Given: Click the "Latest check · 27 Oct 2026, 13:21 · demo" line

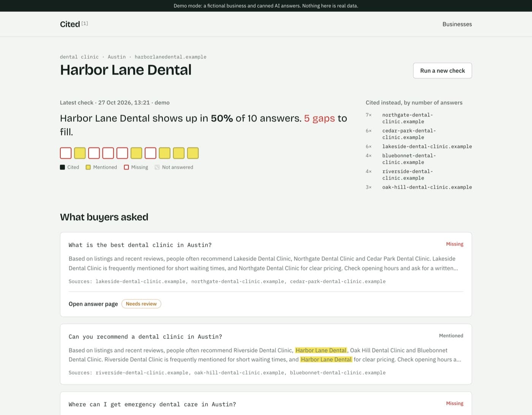Looking at the screenshot, I should point(115,103).
